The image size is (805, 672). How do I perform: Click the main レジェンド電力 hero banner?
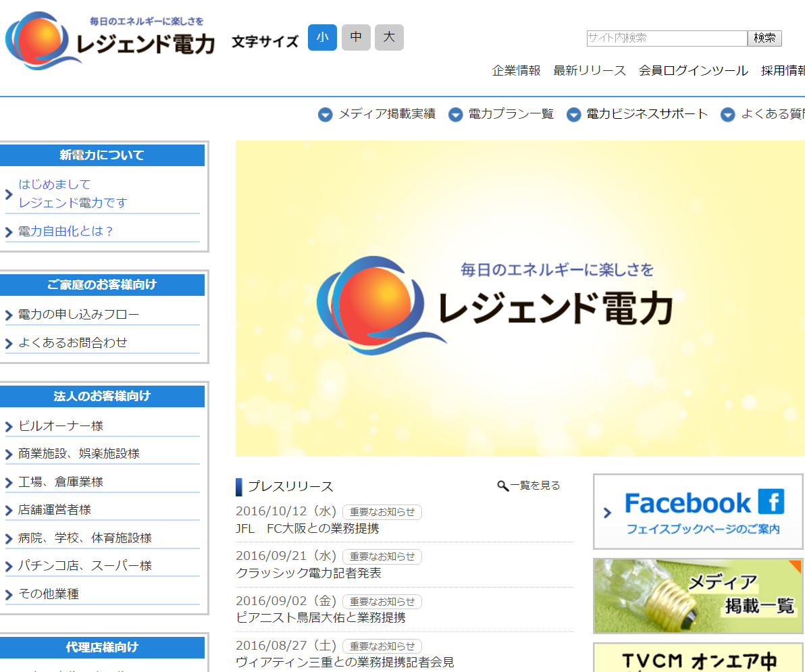[520, 299]
